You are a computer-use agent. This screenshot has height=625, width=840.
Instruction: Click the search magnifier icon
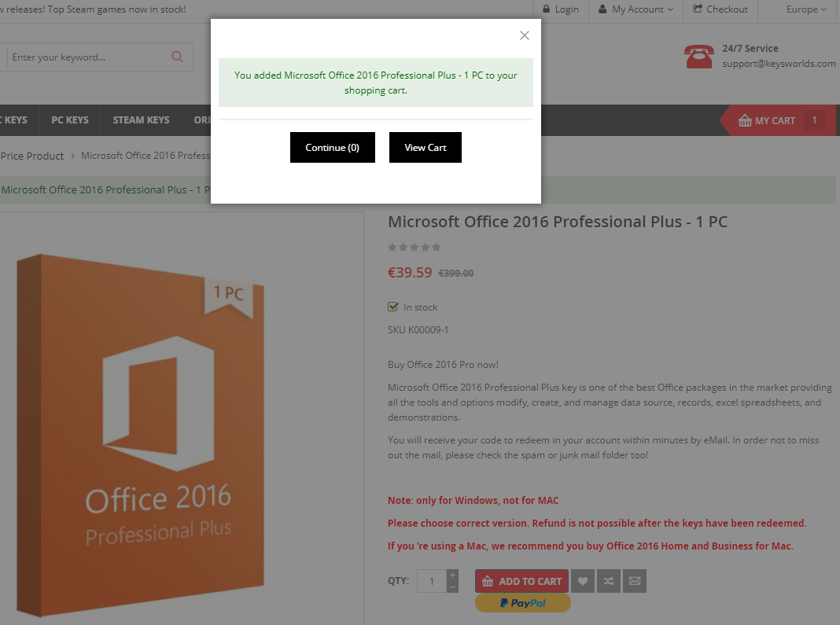tap(177, 57)
